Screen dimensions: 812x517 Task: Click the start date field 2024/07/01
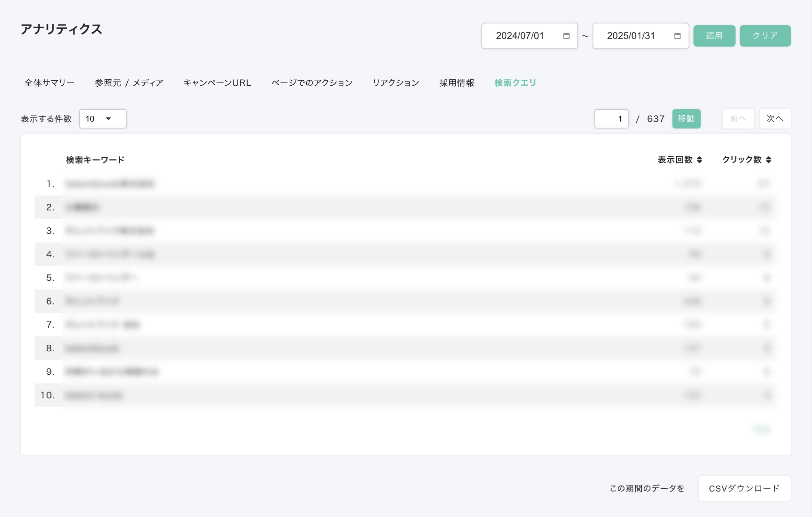[x=520, y=36]
